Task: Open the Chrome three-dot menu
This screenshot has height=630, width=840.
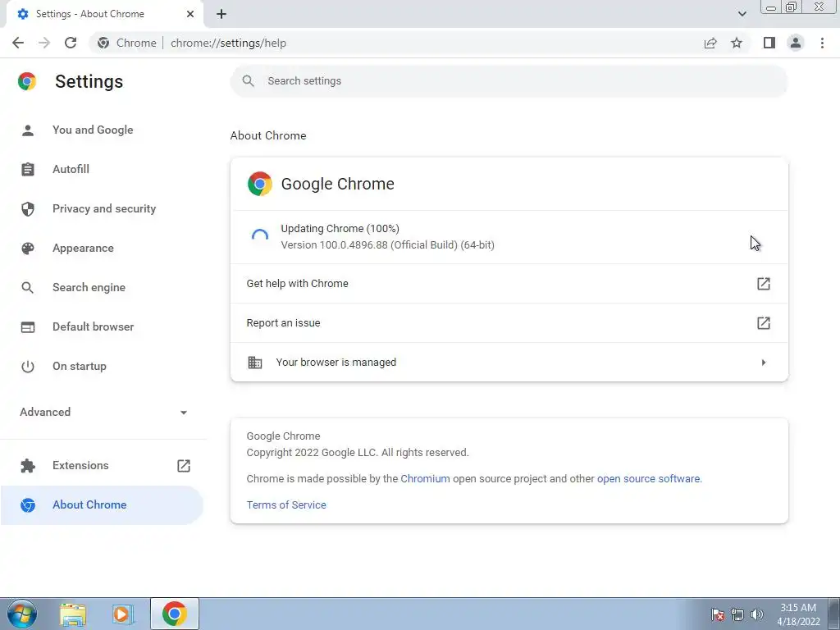Action: tap(822, 43)
